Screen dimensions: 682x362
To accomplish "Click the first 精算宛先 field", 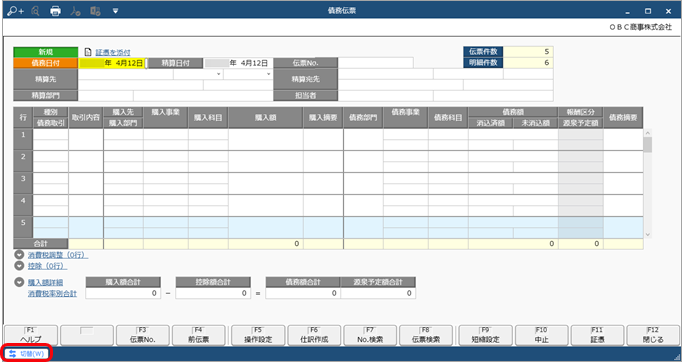I will (385, 74).
